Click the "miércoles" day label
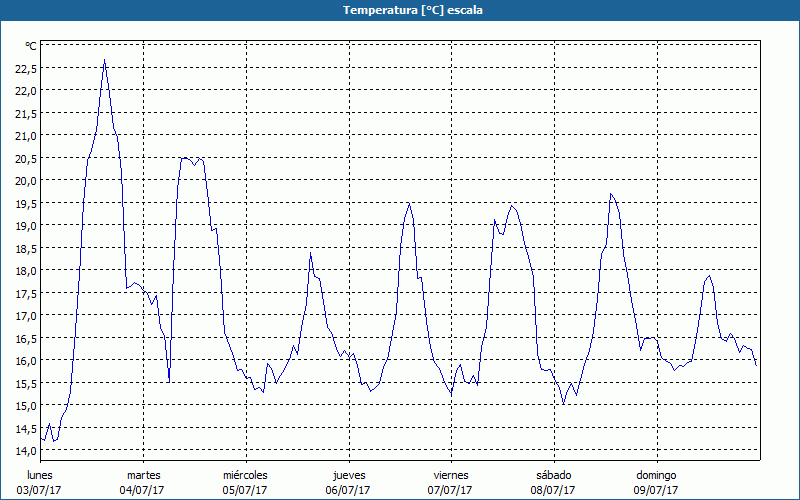800x500 pixels. pyautogui.click(x=245, y=475)
